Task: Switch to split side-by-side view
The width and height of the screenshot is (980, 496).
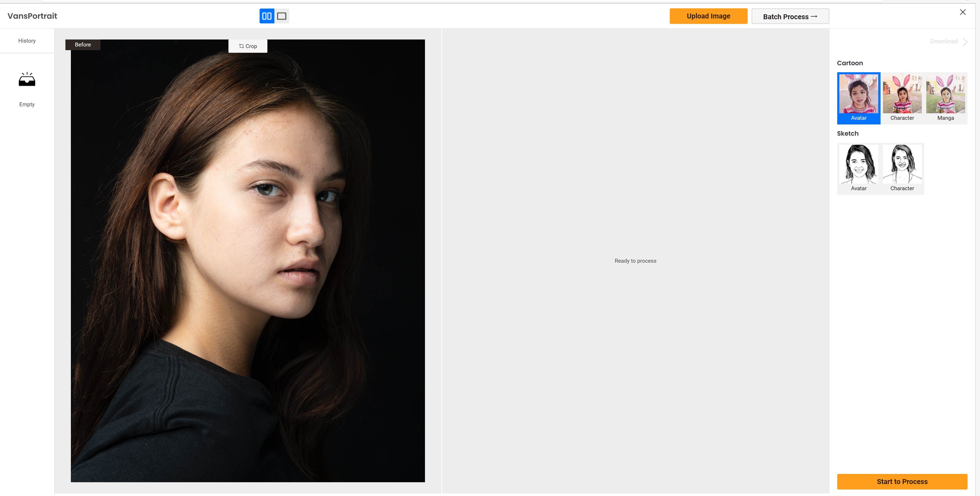Action: (267, 16)
